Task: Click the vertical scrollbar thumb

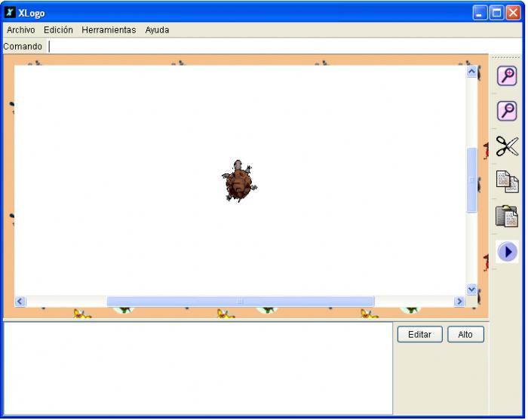Action: pyautogui.click(x=471, y=180)
